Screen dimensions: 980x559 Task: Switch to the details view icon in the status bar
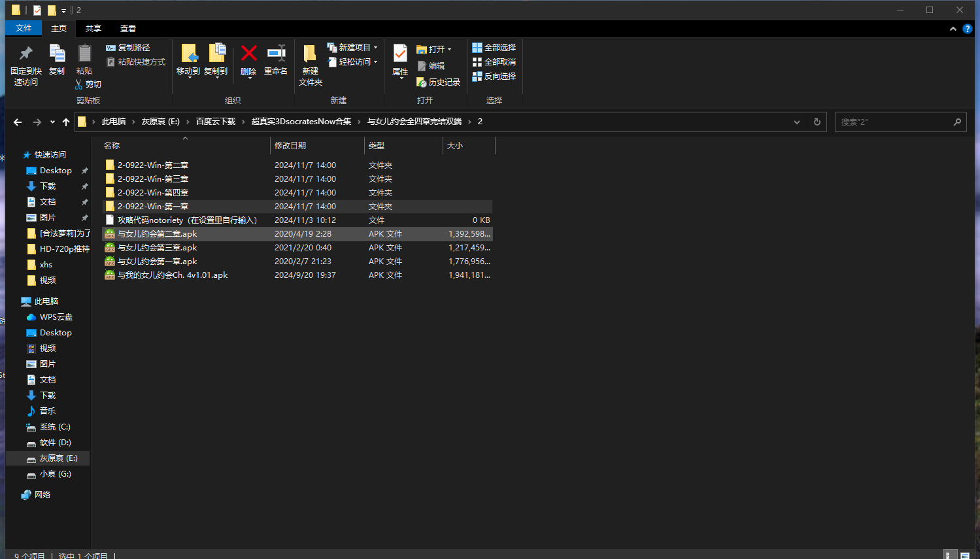click(x=951, y=555)
